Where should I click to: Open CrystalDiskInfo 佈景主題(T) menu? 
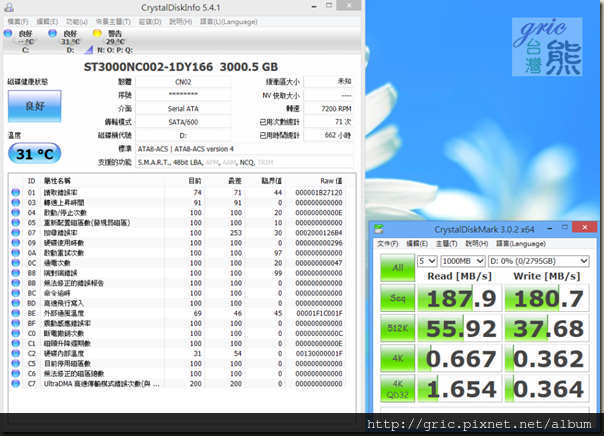coord(113,22)
